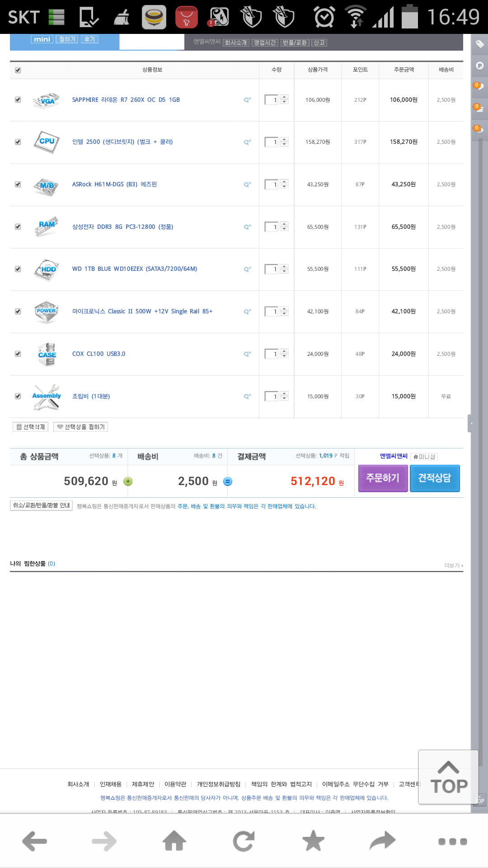This screenshot has height=868, width=488.
Task: Uncheck the COX CL100 USB3.0 case item
Action: click(x=18, y=354)
